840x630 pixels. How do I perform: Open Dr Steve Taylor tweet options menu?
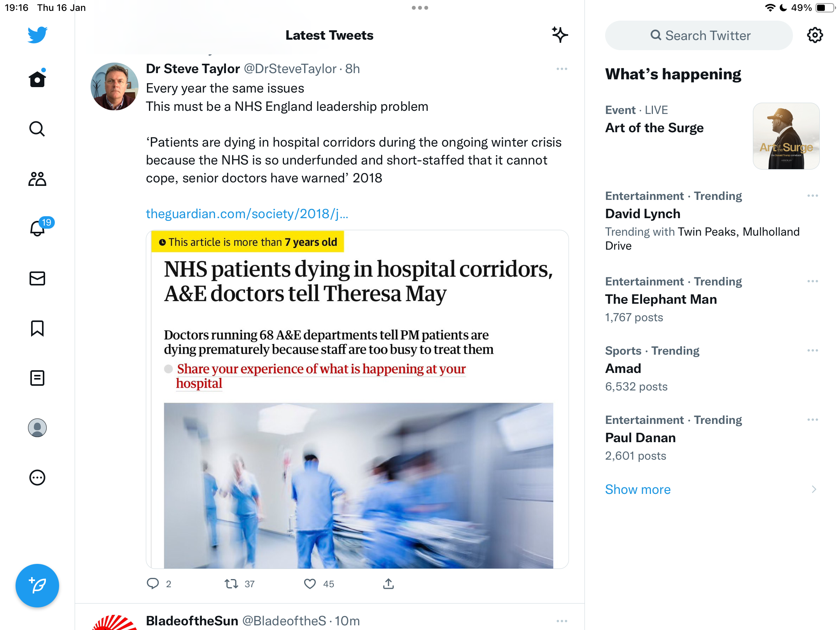click(x=562, y=69)
